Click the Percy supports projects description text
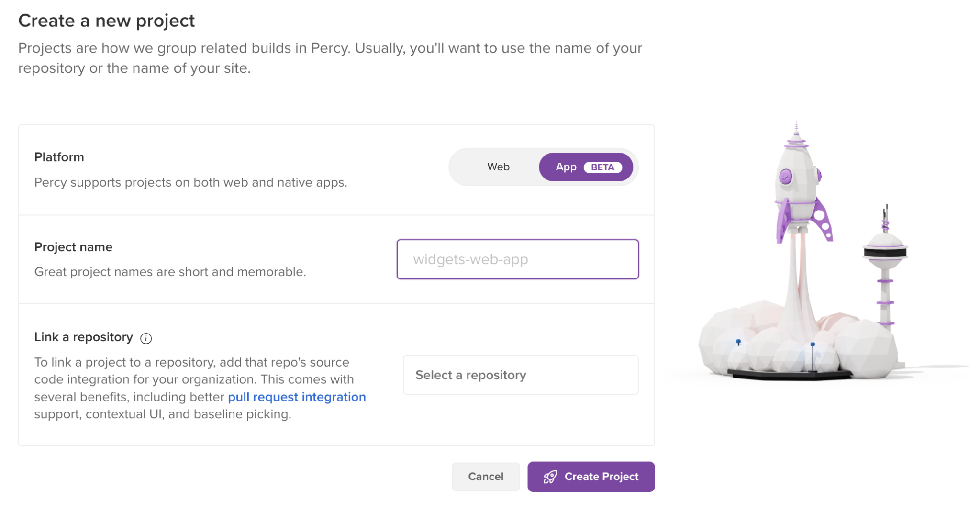 [x=191, y=182]
